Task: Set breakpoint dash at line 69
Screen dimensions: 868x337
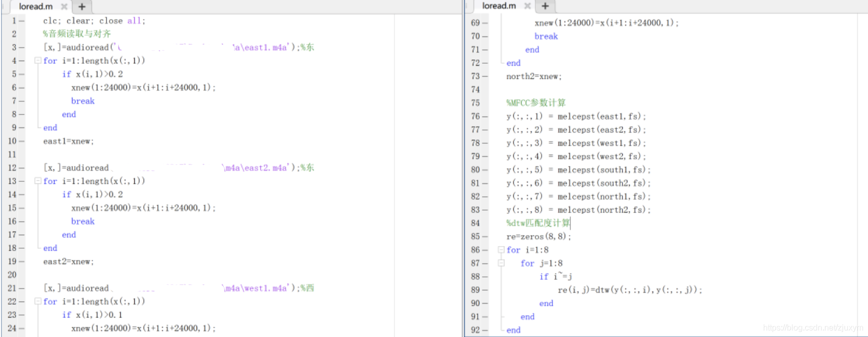Action: [485, 23]
